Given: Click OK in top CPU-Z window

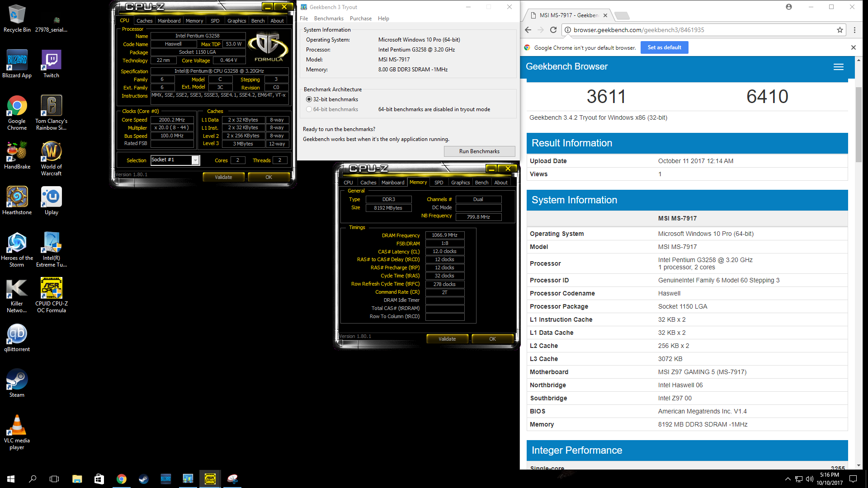Looking at the screenshot, I should pyautogui.click(x=269, y=177).
